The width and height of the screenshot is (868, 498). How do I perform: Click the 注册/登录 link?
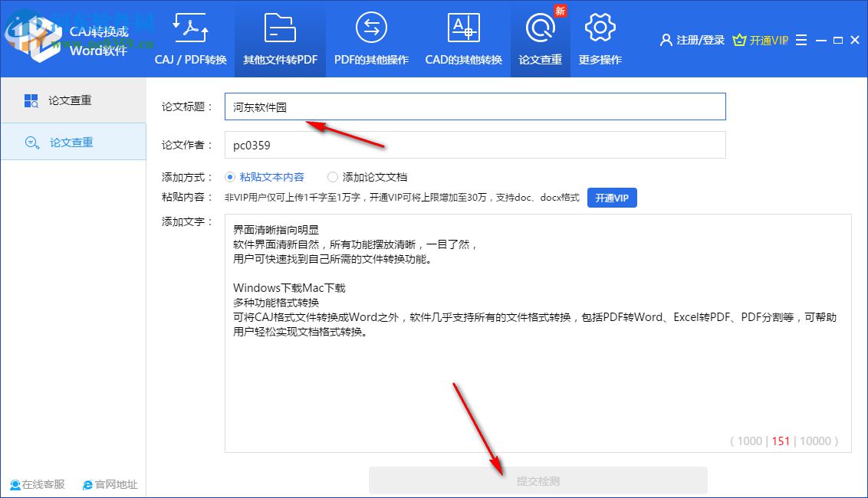click(x=700, y=40)
